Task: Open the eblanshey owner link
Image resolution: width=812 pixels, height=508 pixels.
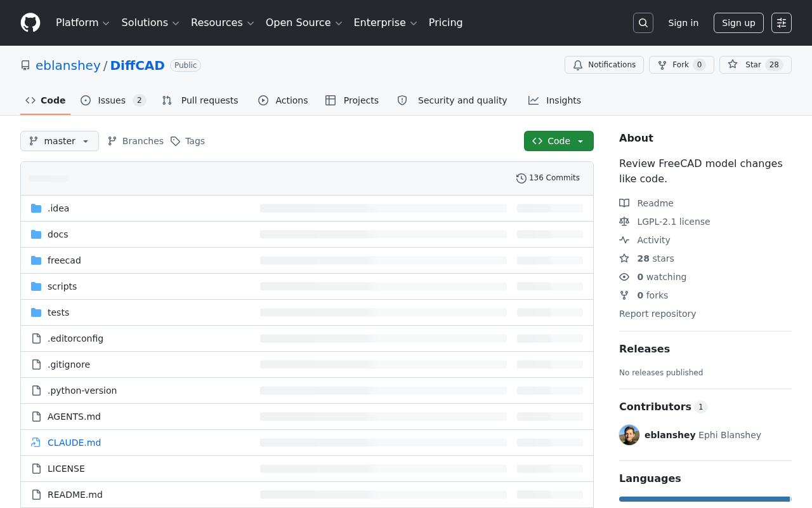Action: [x=68, y=65]
